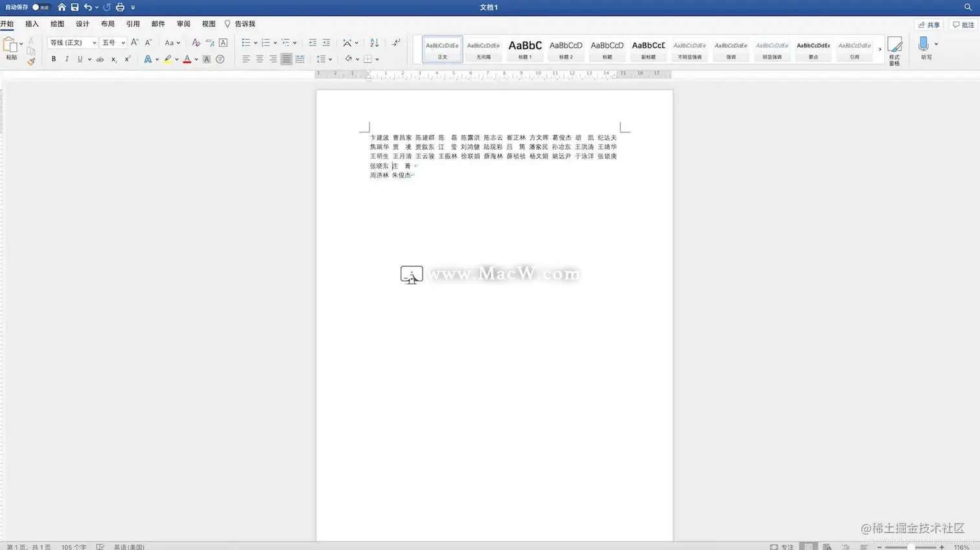Open the 审阅 tab
Viewport: 980px width, 550px height.
(183, 24)
